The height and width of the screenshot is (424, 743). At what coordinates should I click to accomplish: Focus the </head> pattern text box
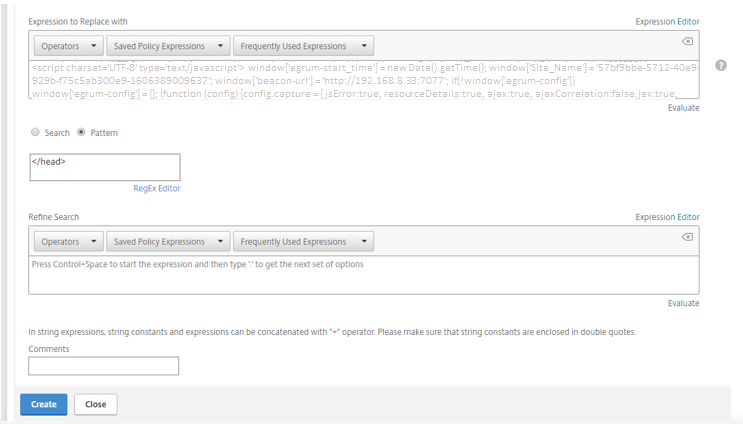[x=105, y=167]
